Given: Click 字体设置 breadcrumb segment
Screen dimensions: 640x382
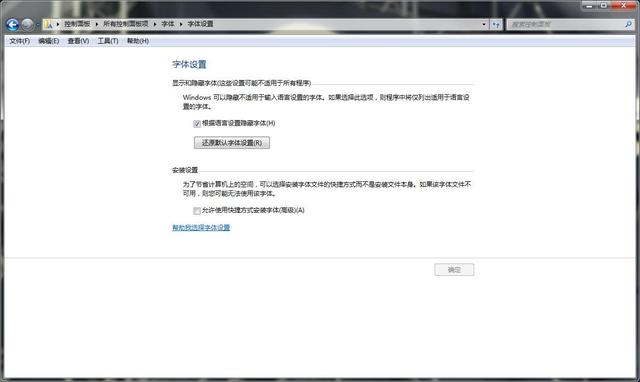Looking at the screenshot, I should pos(200,24).
